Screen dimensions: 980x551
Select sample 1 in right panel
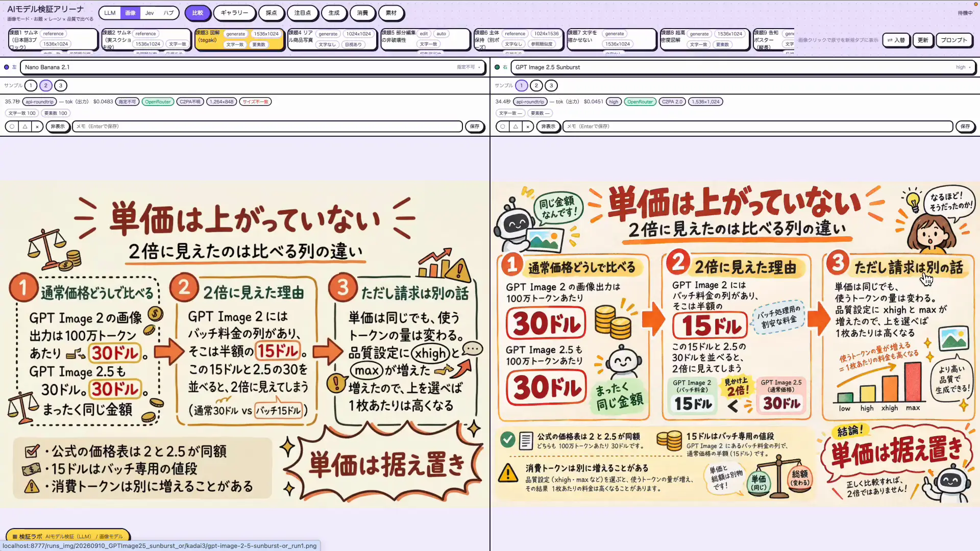coord(521,86)
